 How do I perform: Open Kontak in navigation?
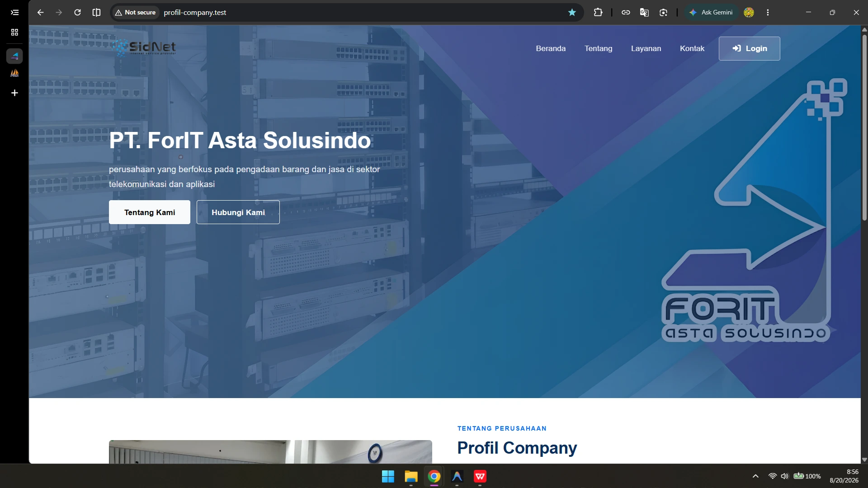[x=692, y=48]
